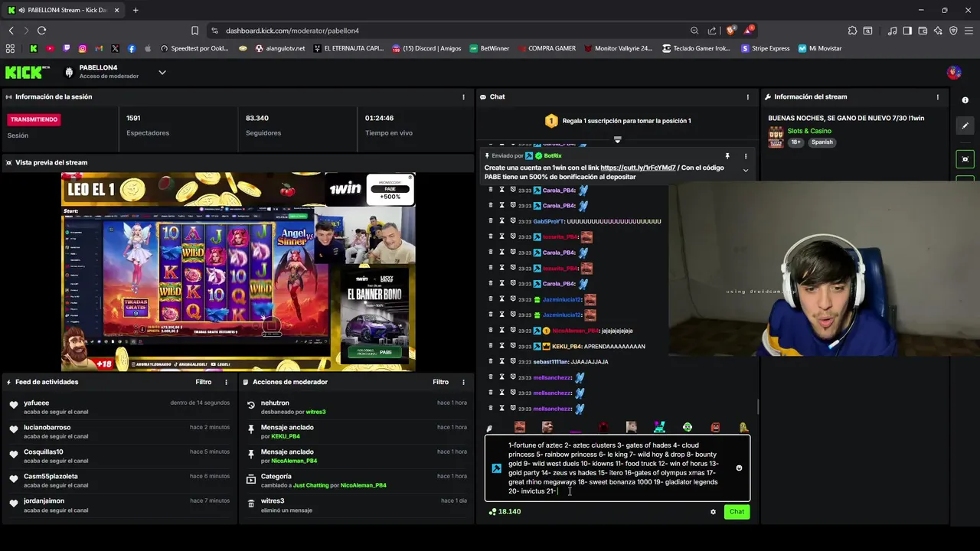The image size is (980, 551).
Task: Open the Kick bookmark icon
Action: (34, 48)
